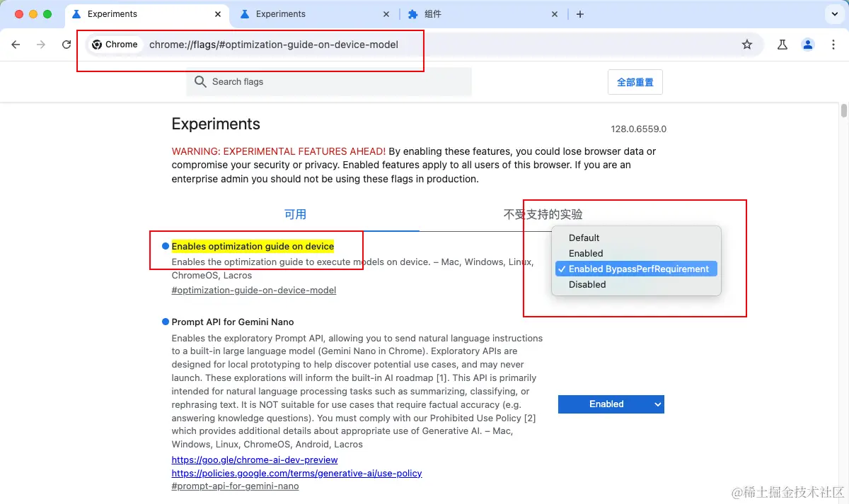Open the profile avatar menu
849x504 pixels.
pos(808,45)
